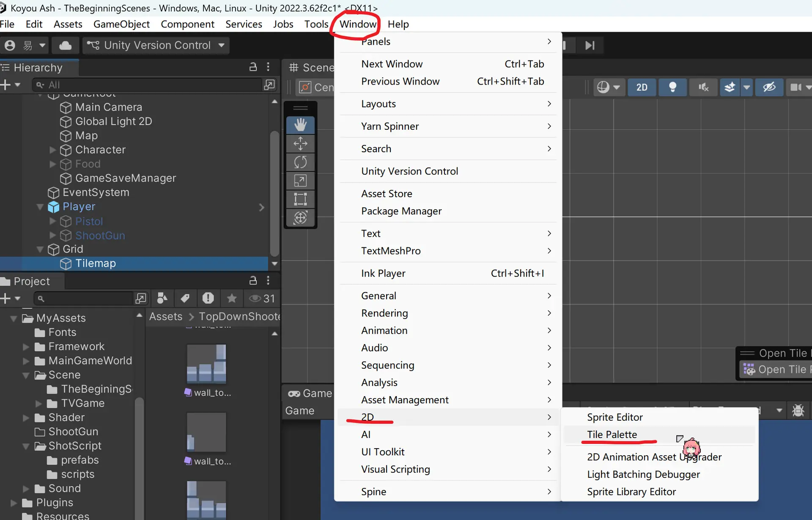
Task: Click the Step frame forward button
Action: click(590, 45)
